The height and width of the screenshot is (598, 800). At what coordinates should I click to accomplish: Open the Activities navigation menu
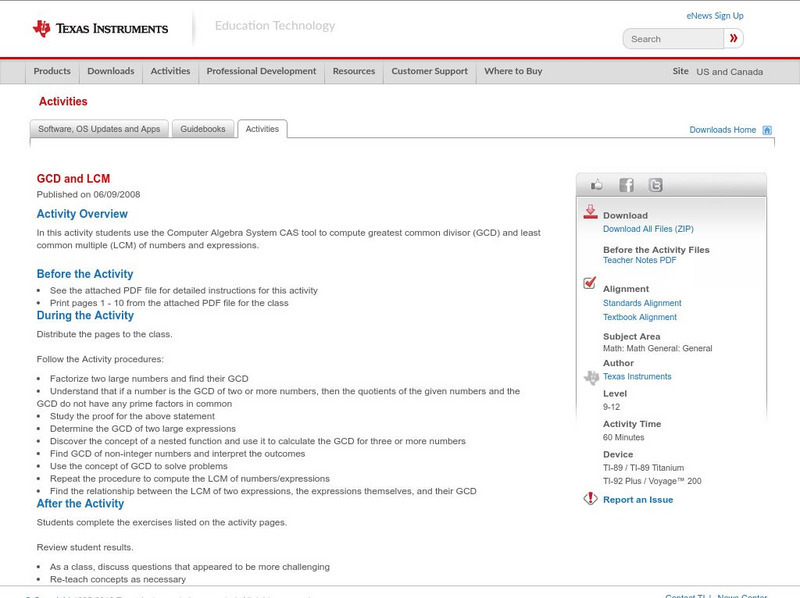(x=170, y=71)
